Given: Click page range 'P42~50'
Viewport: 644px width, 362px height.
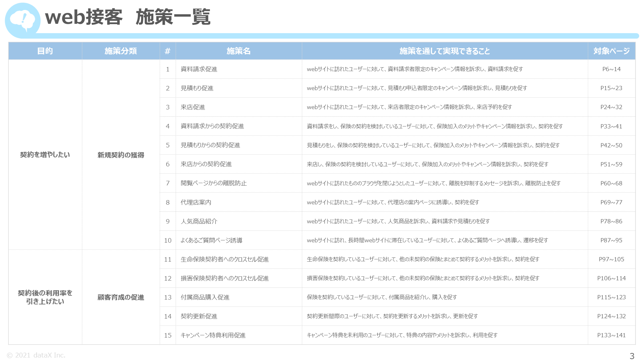Looking at the screenshot, I should pos(611,145).
